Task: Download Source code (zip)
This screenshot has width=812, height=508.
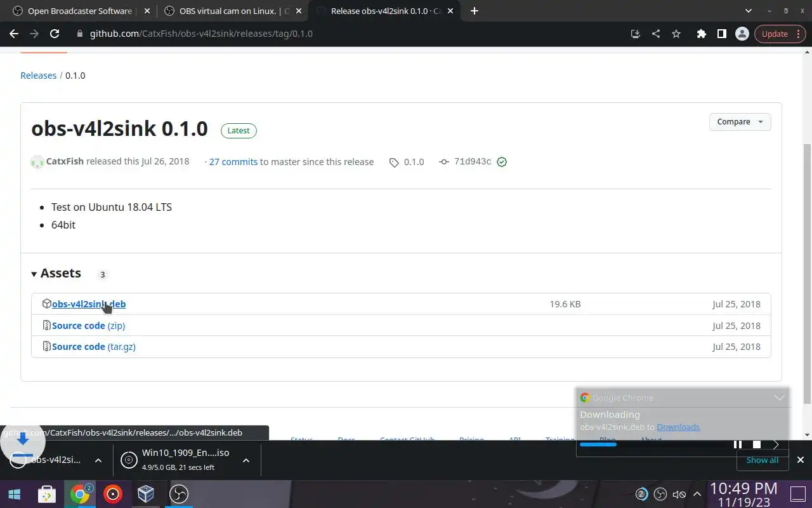Action: (x=88, y=326)
